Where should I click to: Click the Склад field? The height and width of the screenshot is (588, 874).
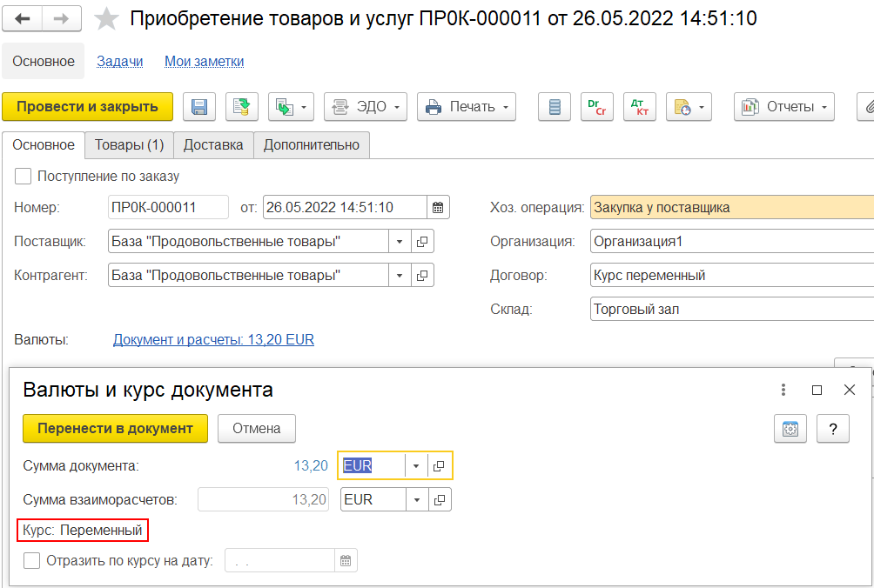(x=732, y=309)
